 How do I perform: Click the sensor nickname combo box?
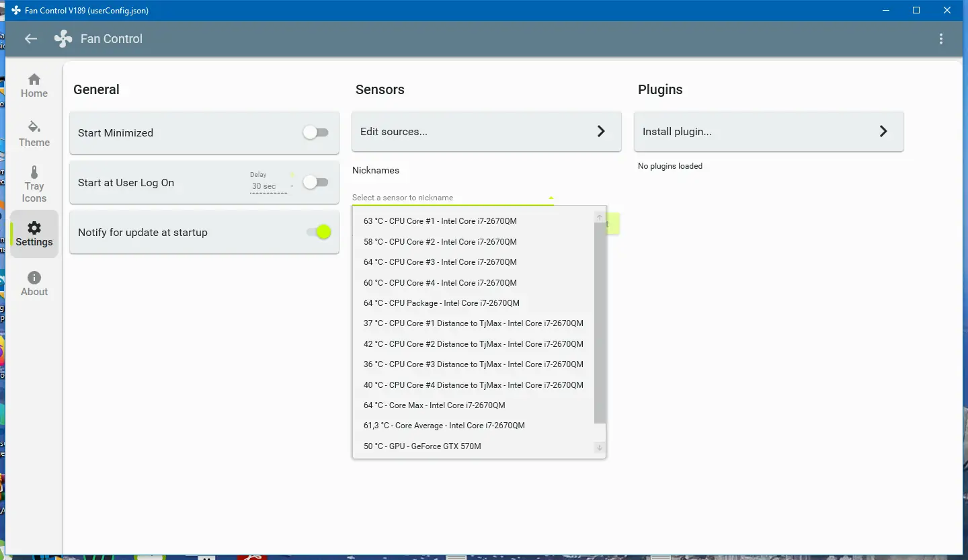(453, 198)
